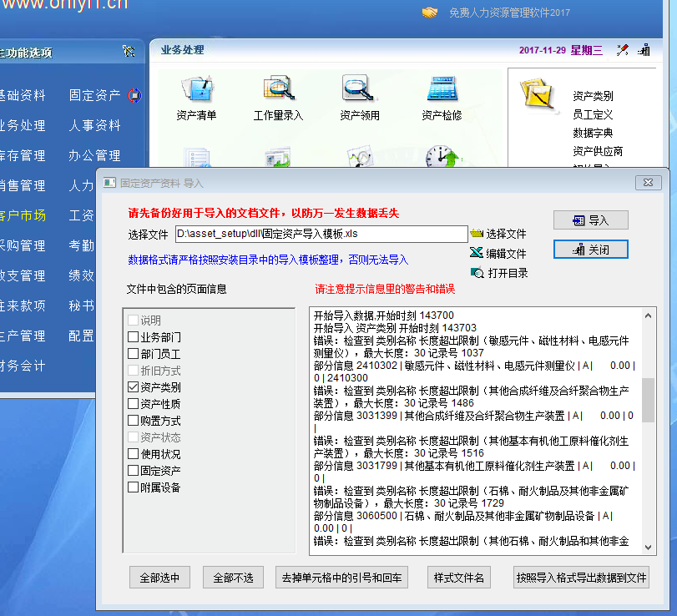The width and height of the screenshot is (677, 616).
Task: Open the 工作量录入 icon
Action: pyautogui.click(x=278, y=90)
